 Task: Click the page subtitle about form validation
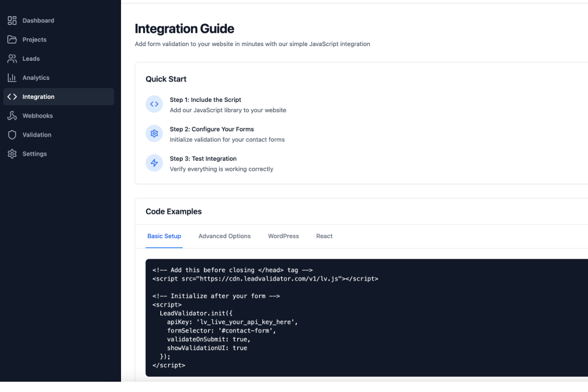252,44
